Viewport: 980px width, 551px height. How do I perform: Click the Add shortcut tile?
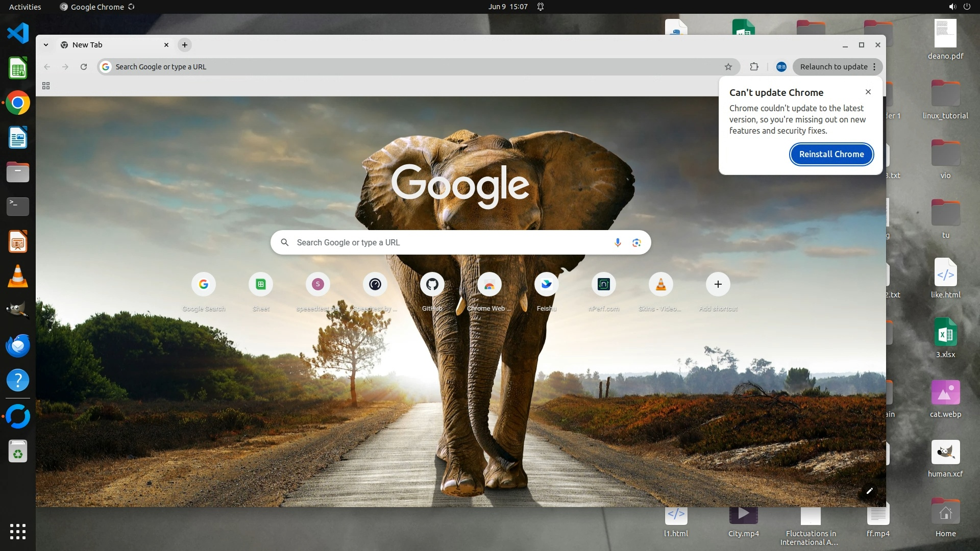tap(718, 285)
